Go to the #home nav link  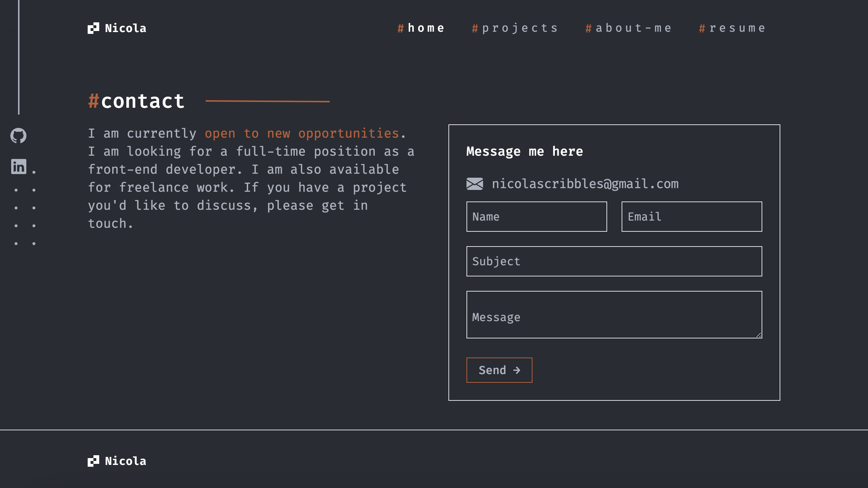pos(421,28)
